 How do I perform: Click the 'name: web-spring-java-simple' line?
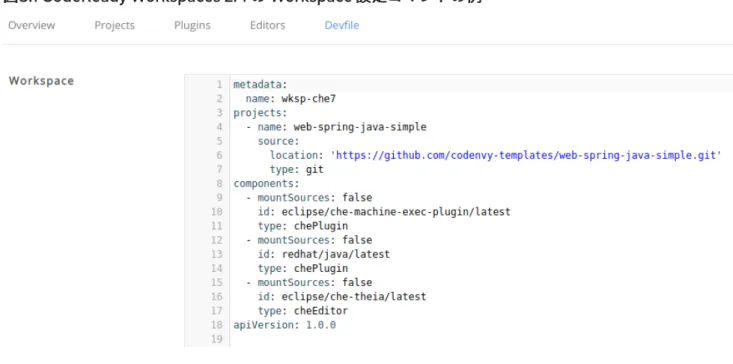click(342, 127)
